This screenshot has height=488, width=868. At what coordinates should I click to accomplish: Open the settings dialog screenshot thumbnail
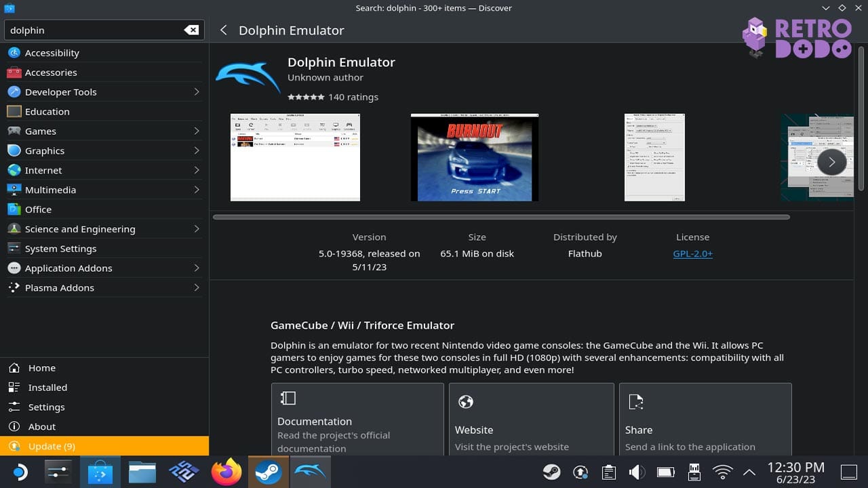point(654,157)
